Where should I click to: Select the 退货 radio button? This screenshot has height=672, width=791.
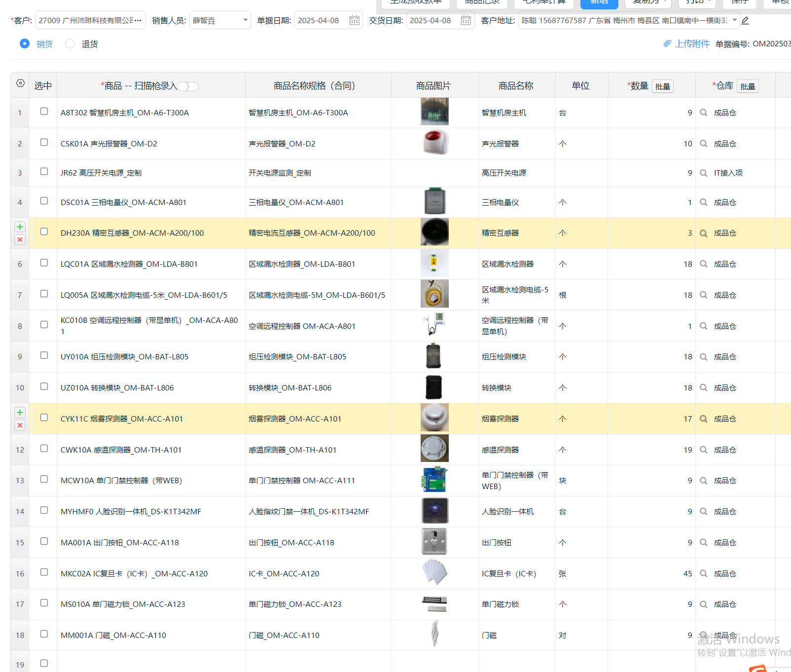pyautogui.click(x=70, y=43)
